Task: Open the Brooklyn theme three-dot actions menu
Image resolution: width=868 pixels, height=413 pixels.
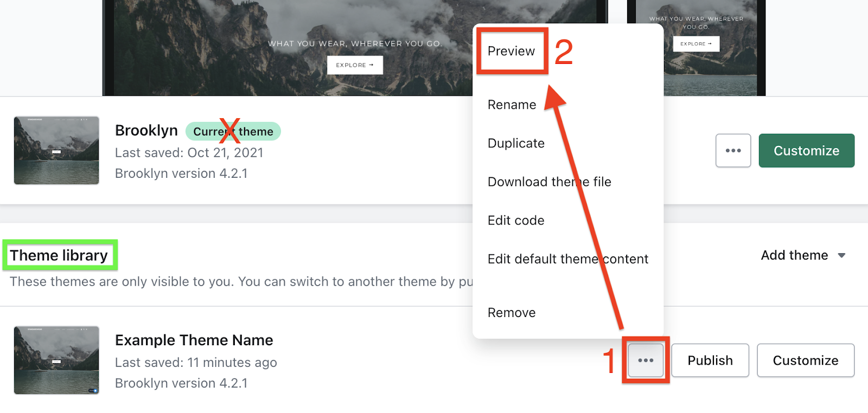Action: pos(733,151)
